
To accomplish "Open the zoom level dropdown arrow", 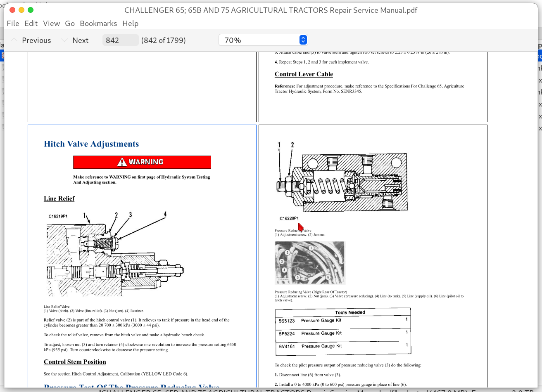I will (303, 40).
